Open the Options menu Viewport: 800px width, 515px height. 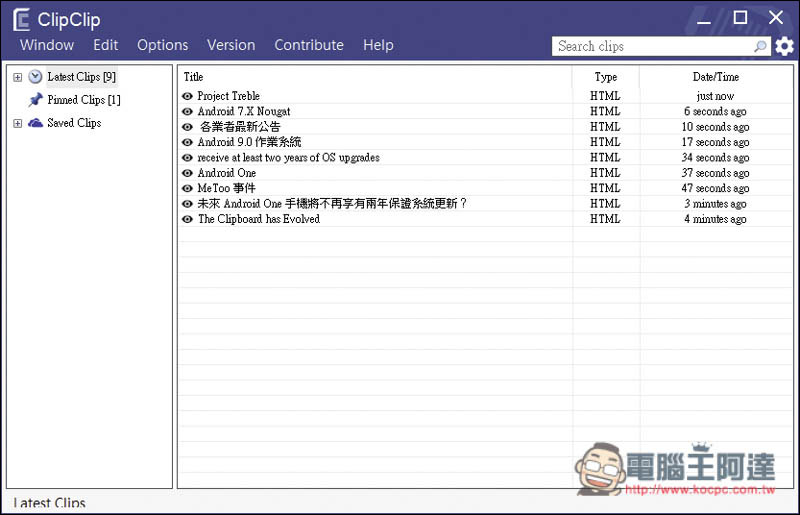click(162, 45)
